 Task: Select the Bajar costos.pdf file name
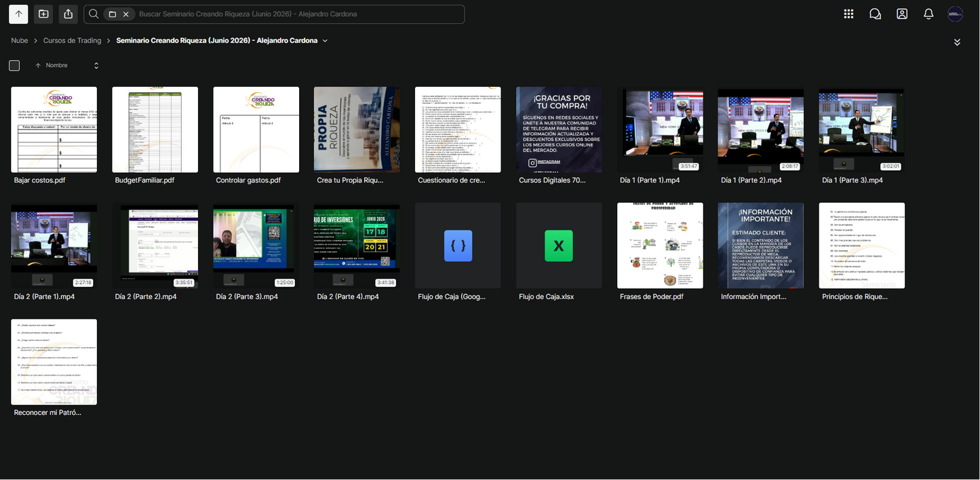tap(39, 180)
